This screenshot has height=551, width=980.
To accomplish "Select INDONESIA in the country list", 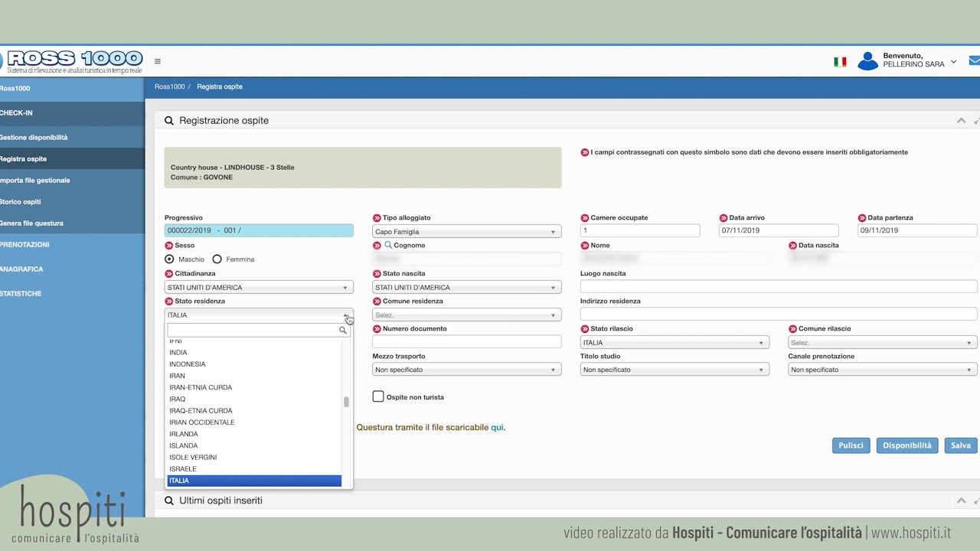I will [254, 364].
